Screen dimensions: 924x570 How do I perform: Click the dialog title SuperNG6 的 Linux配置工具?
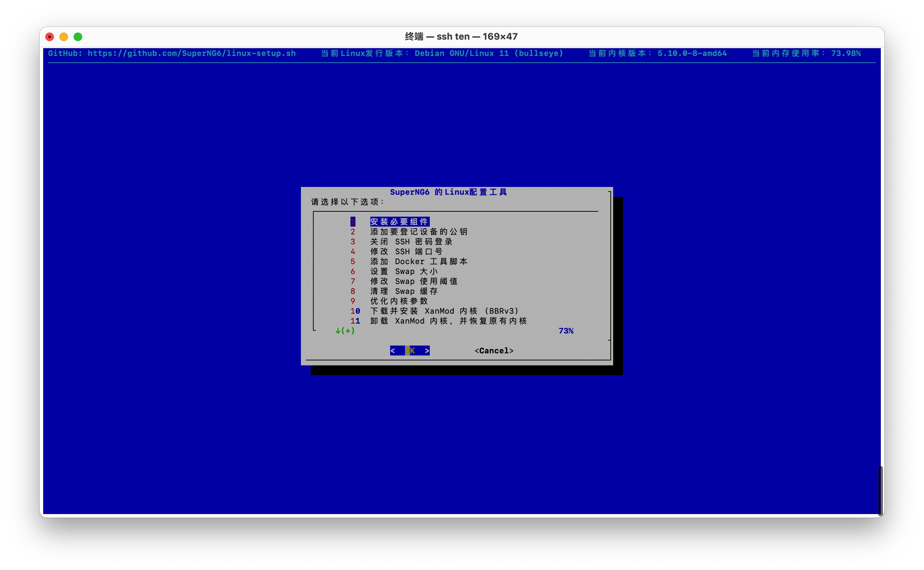click(x=448, y=192)
